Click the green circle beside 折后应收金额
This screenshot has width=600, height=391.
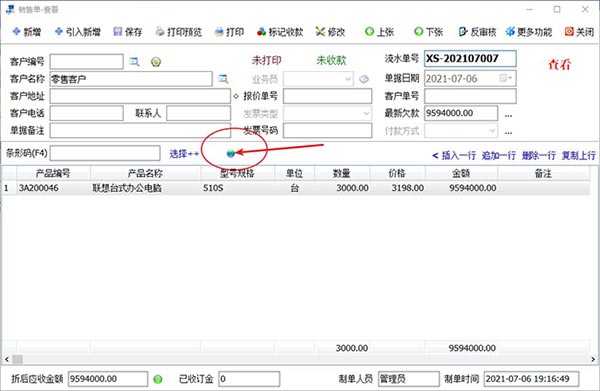point(158,379)
